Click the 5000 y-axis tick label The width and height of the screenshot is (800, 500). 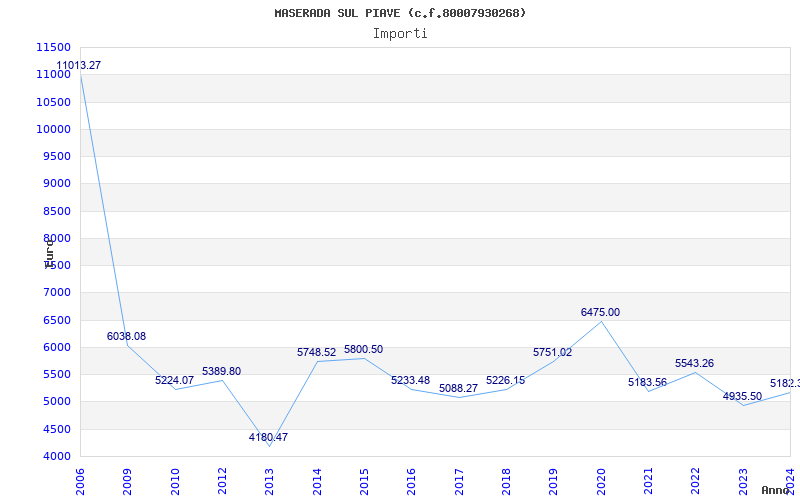(56, 402)
